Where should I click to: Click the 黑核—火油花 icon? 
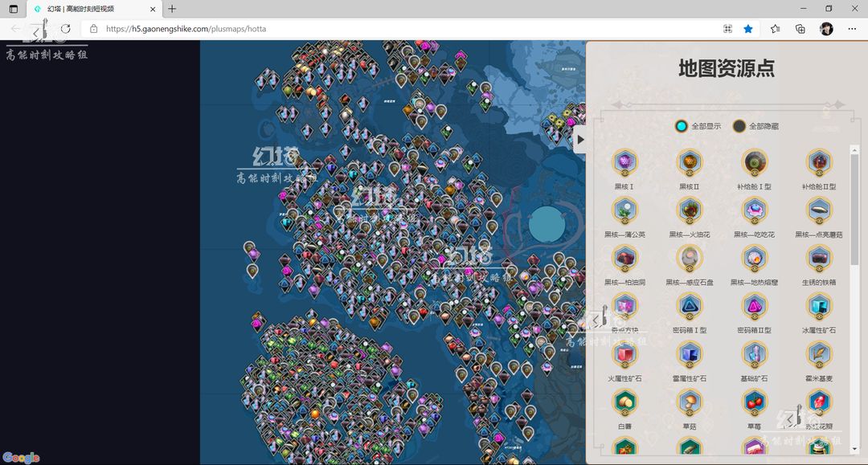[x=690, y=210]
